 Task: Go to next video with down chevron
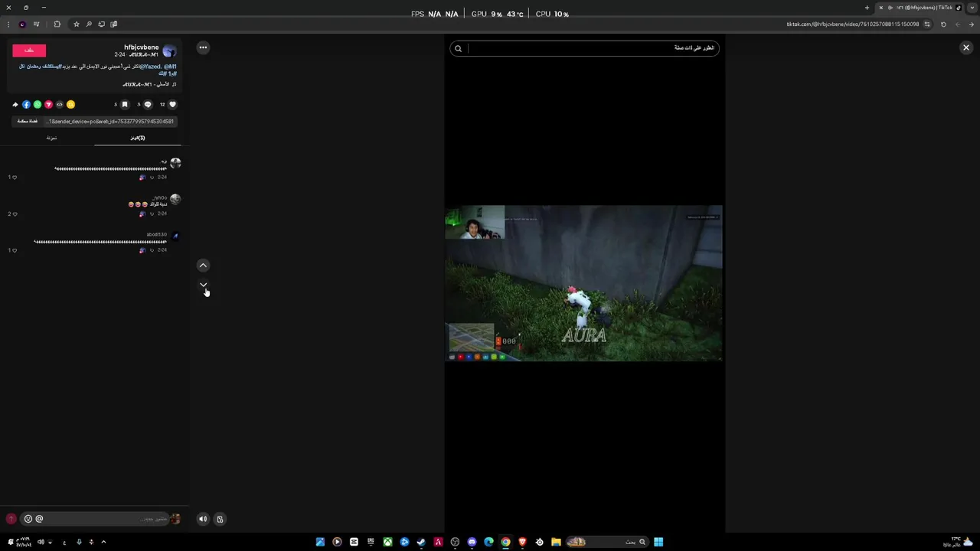point(203,285)
